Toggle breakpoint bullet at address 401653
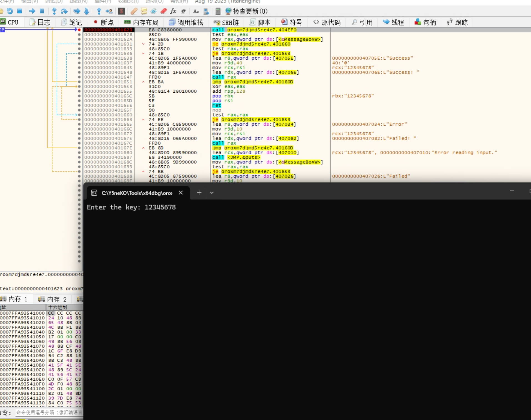 click(x=79, y=87)
